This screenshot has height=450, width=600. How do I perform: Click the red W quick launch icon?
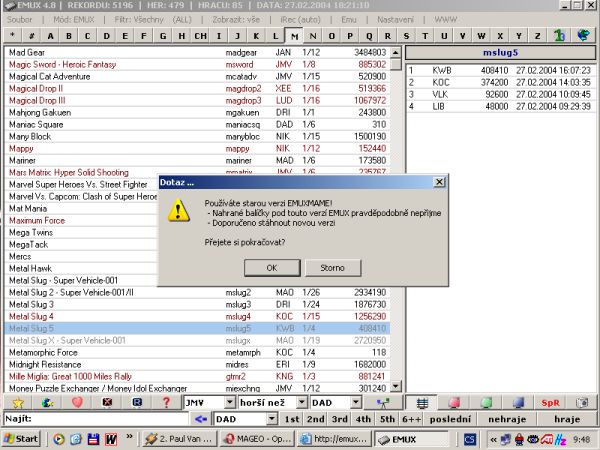coord(111,439)
